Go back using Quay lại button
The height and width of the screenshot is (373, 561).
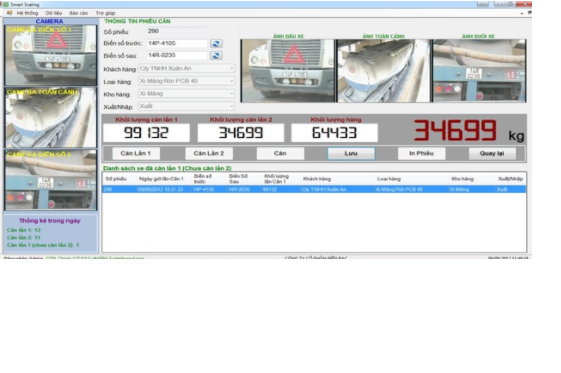pos(492,153)
